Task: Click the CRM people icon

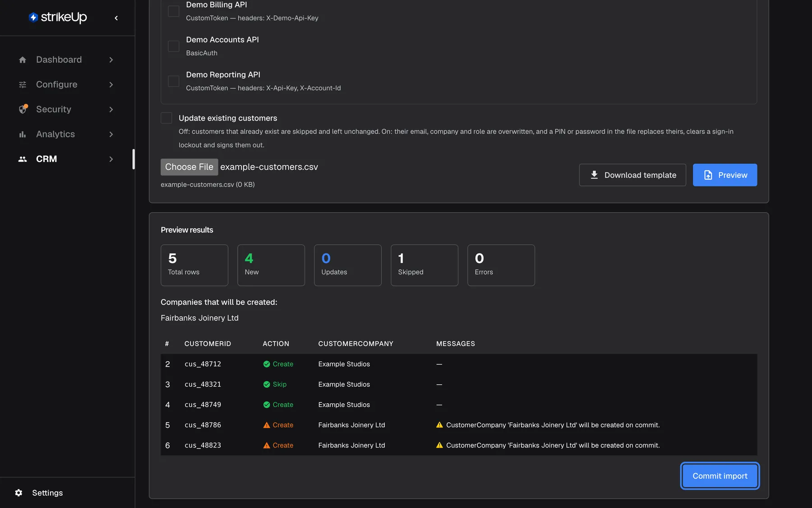Action: pyautogui.click(x=23, y=159)
